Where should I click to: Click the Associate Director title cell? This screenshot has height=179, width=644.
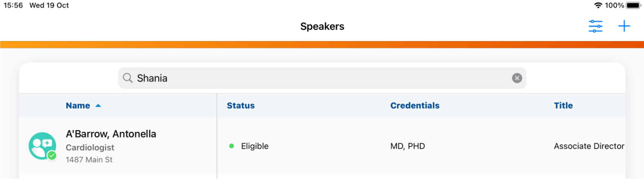coord(589,146)
